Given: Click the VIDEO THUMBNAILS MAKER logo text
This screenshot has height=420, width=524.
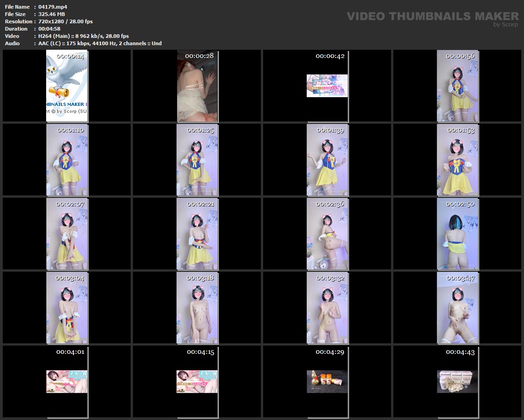Looking at the screenshot, I should [432, 16].
